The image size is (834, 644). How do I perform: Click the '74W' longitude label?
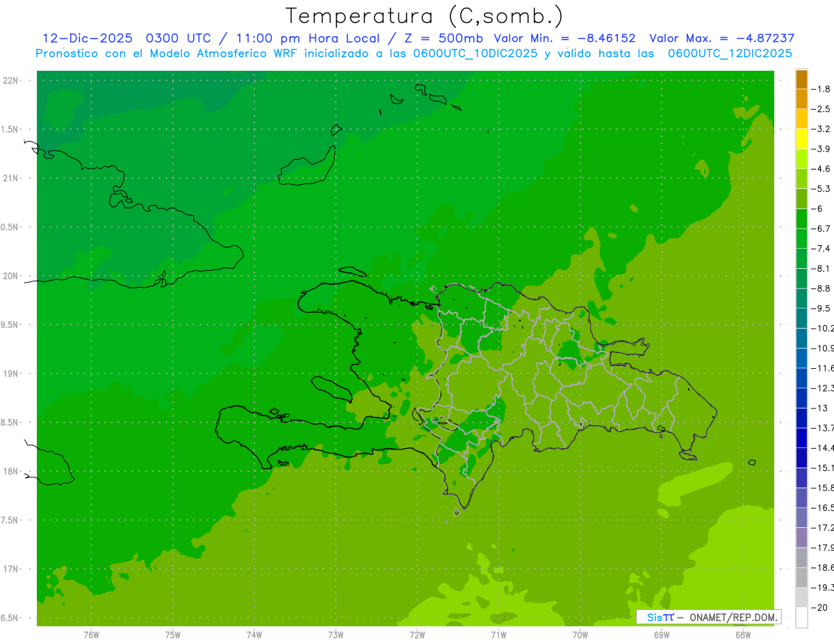click(x=254, y=635)
